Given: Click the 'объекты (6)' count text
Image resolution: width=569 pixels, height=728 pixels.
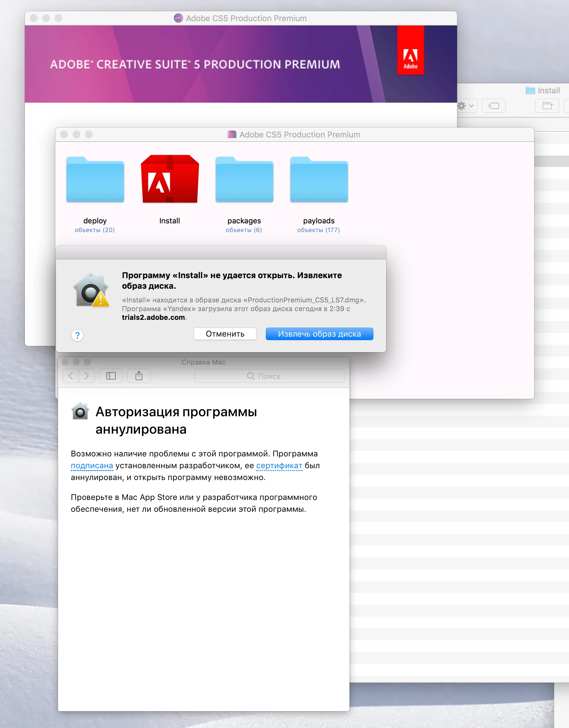Looking at the screenshot, I should (x=244, y=230).
